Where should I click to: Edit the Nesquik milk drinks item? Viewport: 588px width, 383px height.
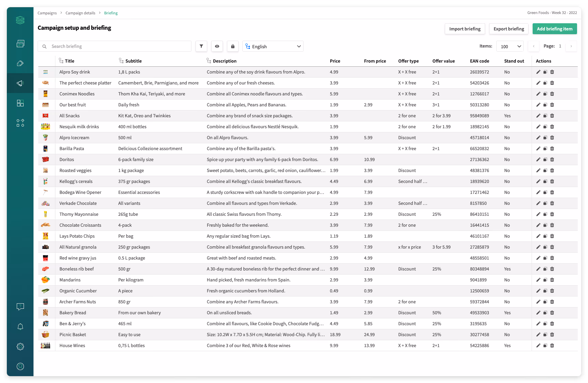[x=538, y=127]
